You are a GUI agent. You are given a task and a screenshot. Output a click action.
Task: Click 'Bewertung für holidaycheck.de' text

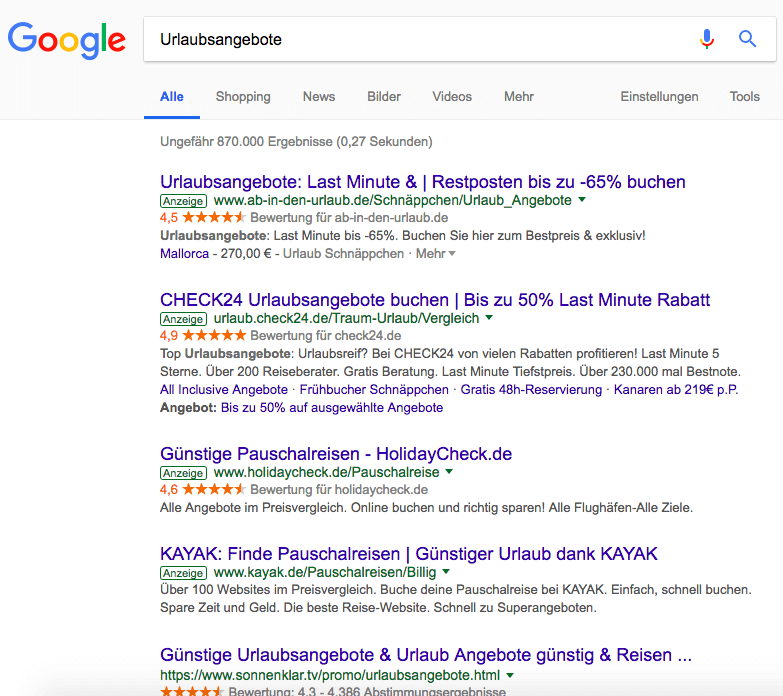(339, 490)
